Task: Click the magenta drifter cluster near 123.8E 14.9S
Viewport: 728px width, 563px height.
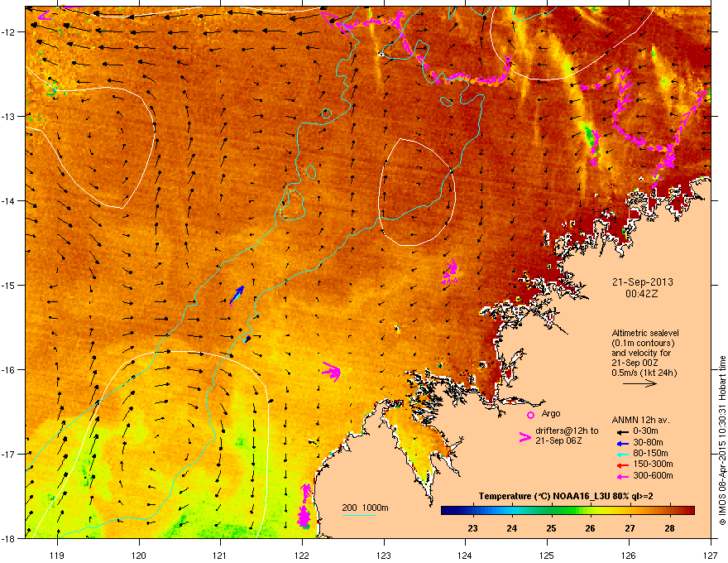Action: tap(450, 272)
